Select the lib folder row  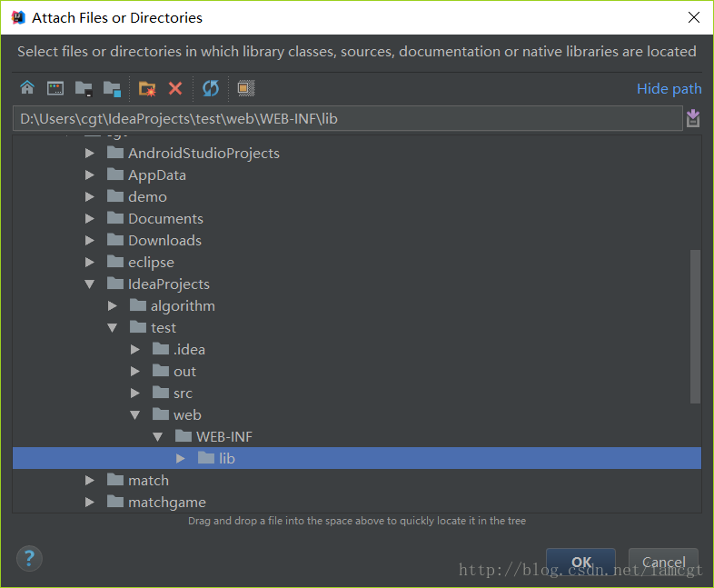tap(357, 459)
